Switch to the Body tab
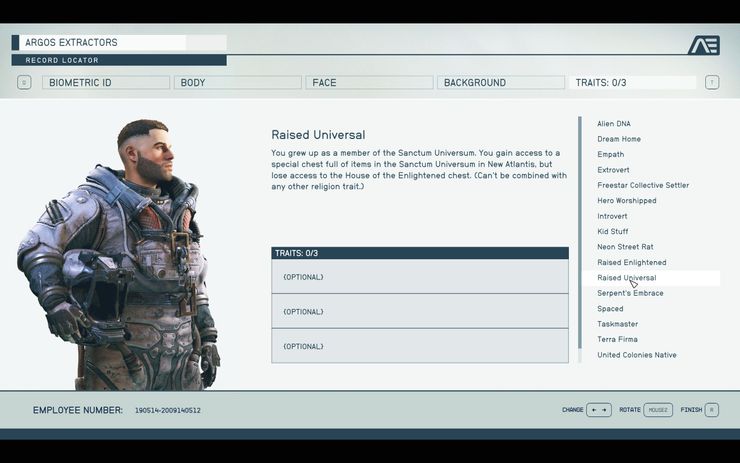Viewport: 740px width, 463px height. pos(237,83)
